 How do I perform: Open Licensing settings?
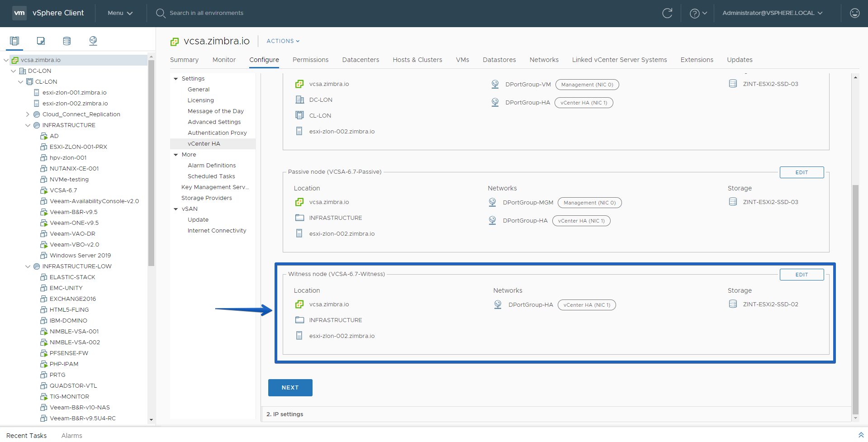click(x=201, y=100)
